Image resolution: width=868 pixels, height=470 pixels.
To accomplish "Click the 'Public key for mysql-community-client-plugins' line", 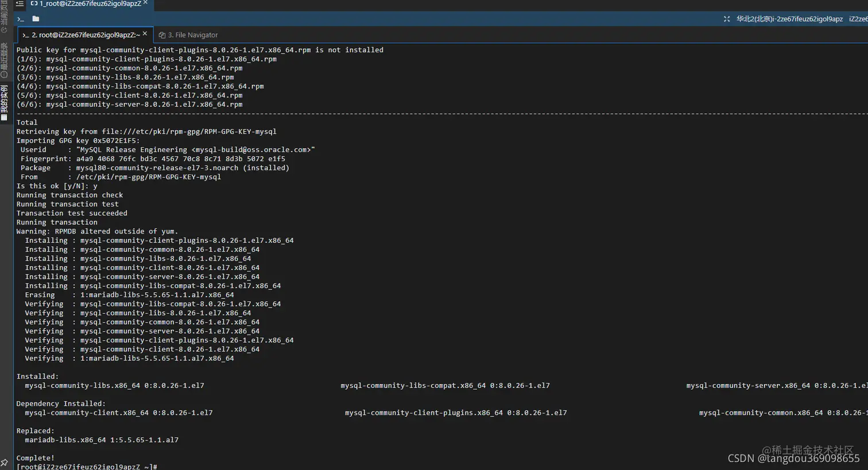I will coord(200,50).
